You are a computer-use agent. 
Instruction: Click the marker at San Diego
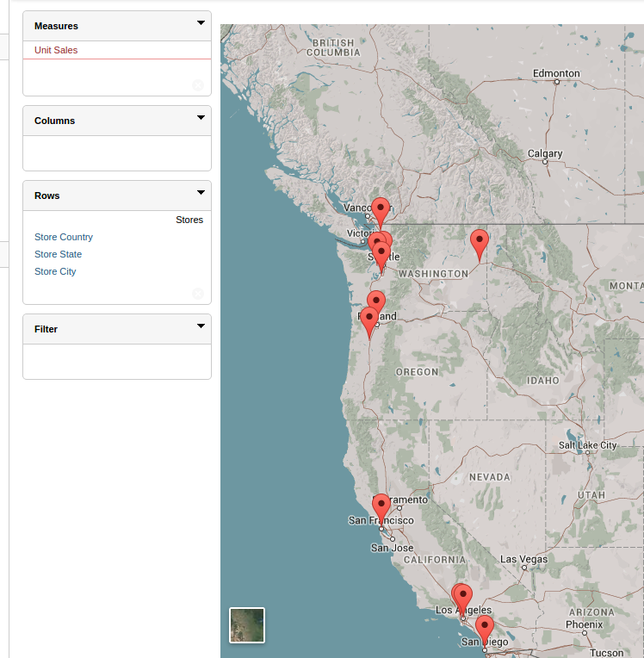tap(485, 626)
